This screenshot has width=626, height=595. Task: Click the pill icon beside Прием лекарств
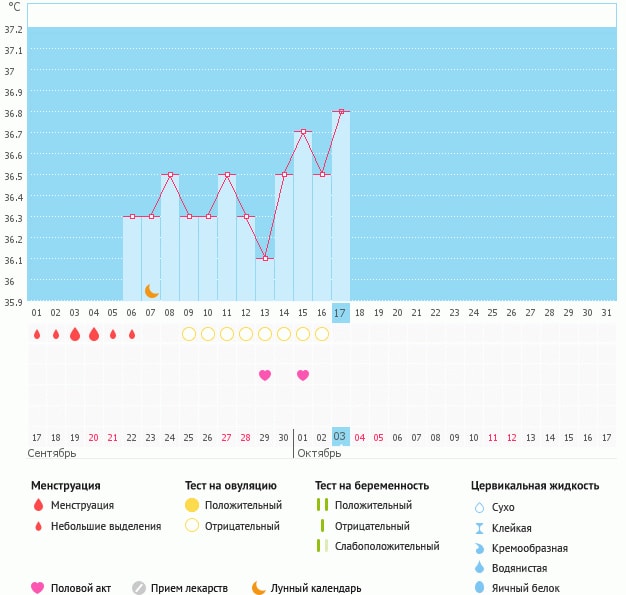(139, 588)
